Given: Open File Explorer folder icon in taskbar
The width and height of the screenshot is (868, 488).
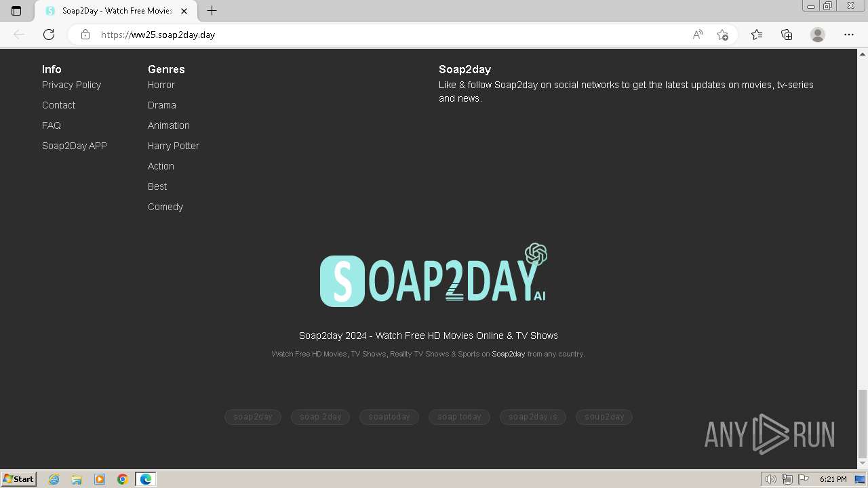Looking at the screenshot, I should pyautogui.click(x=77, y=479).
